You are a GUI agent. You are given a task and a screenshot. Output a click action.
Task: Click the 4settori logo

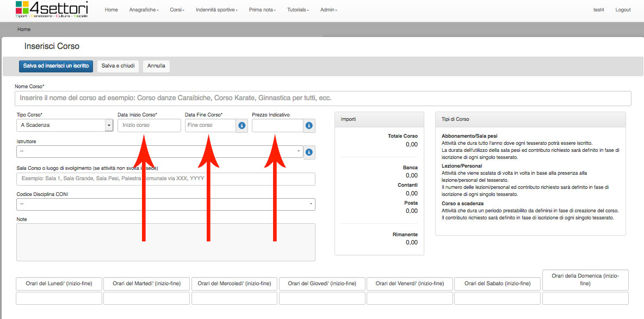point(52,10)
